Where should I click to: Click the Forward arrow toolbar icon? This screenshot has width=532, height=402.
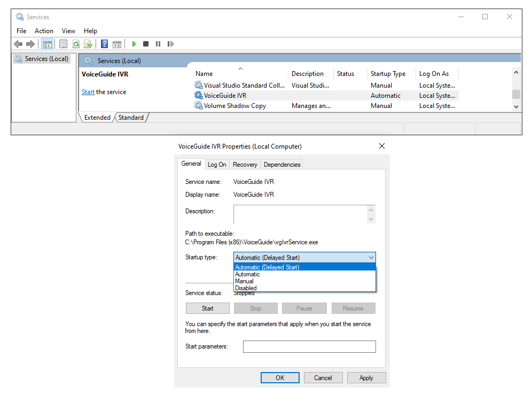point(30,44)
